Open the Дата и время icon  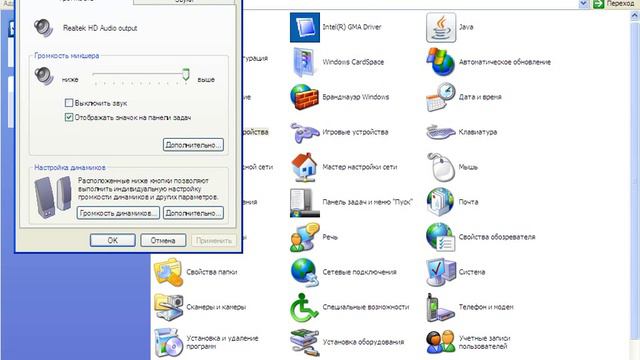440,97
